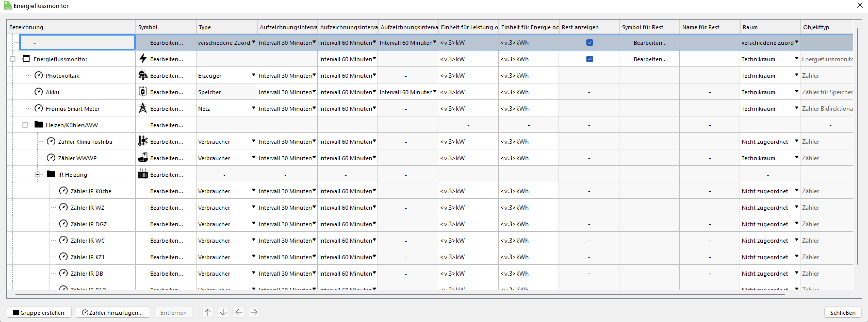Collapse the IR Heizung group
The width and height of the screenshot is (868, 322).
click(37, 174)
